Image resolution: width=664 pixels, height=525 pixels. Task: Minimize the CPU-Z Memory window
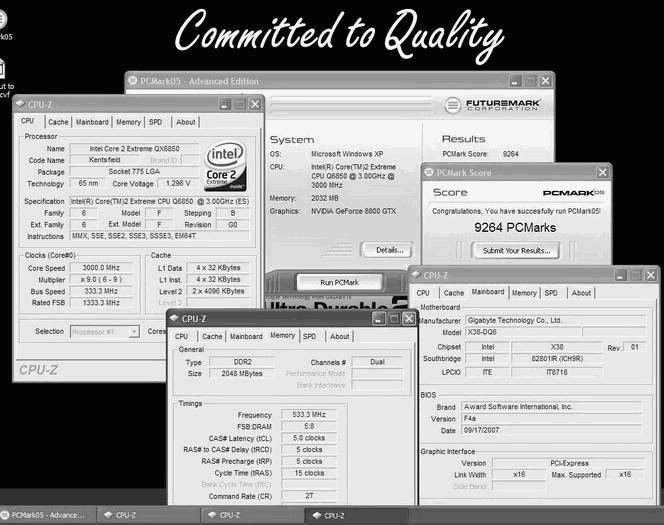pyautogui.click(x=379, y=318)
